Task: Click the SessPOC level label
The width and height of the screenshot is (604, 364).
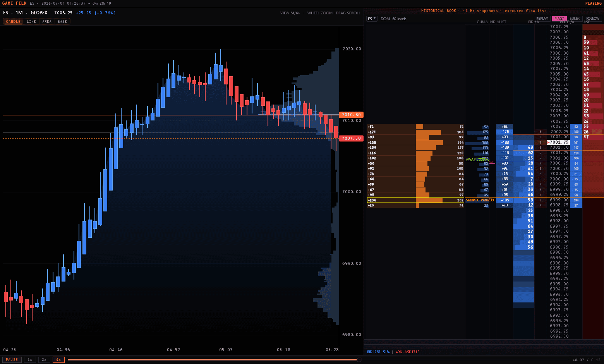Action: (480, 200)
